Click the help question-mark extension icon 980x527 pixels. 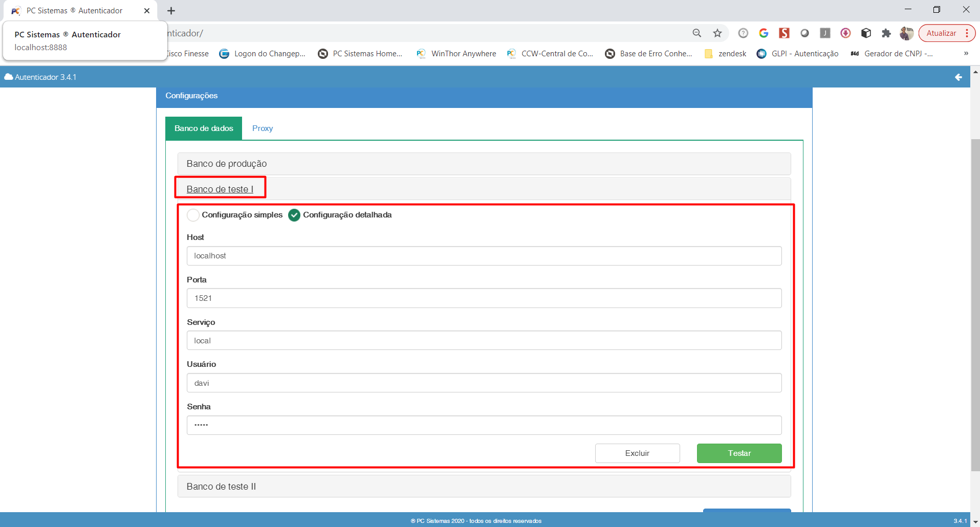tap(743, 33)
